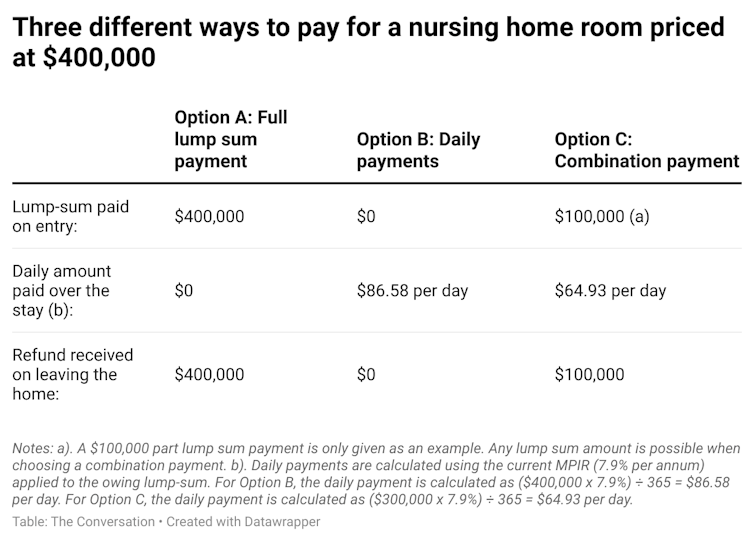The height and width of the screenshot is (542, 754).
Task: Click Option A's $0 daily amount cell
Action: (x=183, y=291)
